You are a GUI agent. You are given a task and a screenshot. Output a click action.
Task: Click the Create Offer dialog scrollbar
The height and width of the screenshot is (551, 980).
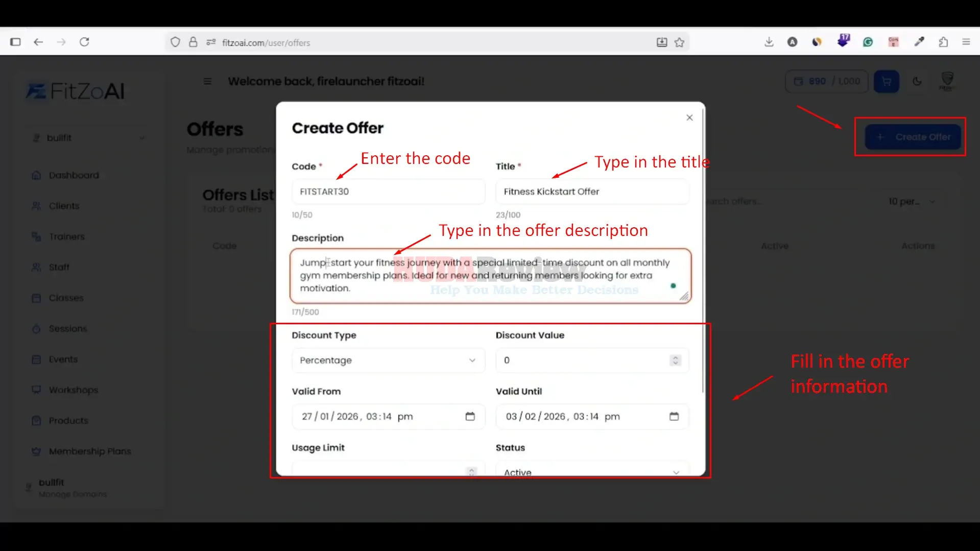tap(703, 250)
